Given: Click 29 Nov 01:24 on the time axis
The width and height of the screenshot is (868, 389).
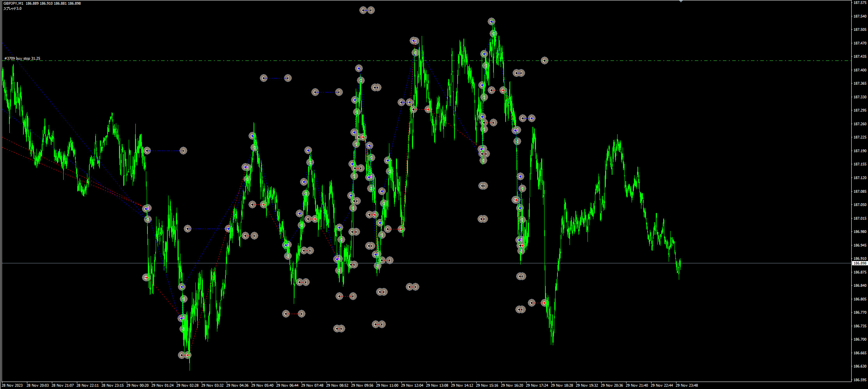Looking at the screenshot, I should click(x=163, y=385).
